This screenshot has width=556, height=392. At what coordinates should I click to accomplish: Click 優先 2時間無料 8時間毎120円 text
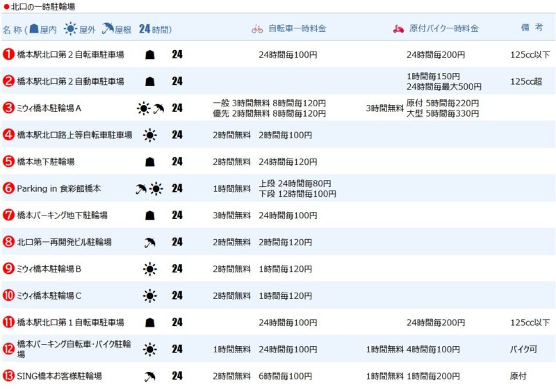(x=269, y=113)
